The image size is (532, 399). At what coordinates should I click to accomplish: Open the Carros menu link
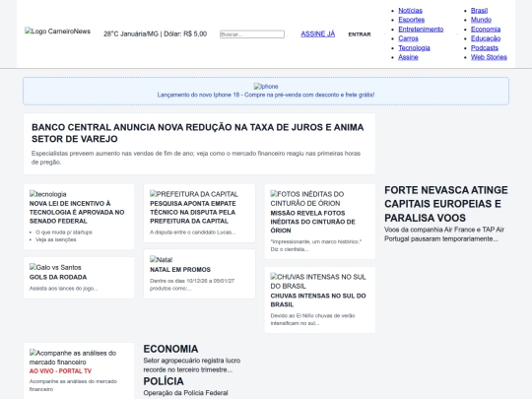pos(408,38)
